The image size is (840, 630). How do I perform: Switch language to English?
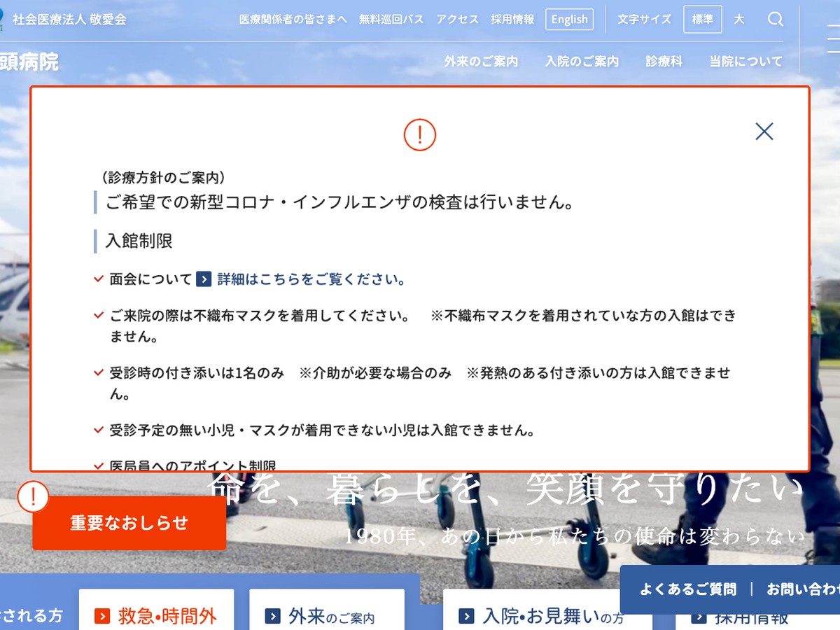click(569, 20)
